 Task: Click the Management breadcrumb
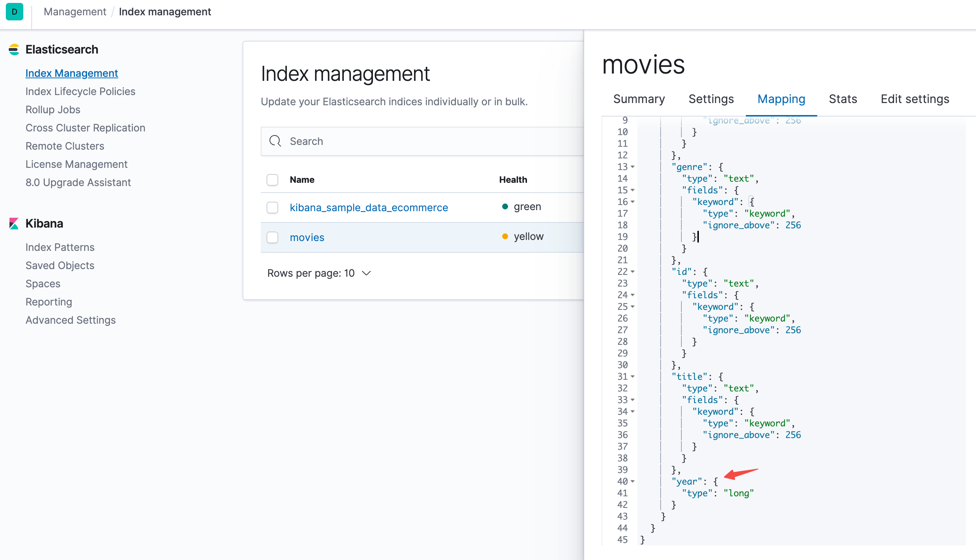pos(75,12)
